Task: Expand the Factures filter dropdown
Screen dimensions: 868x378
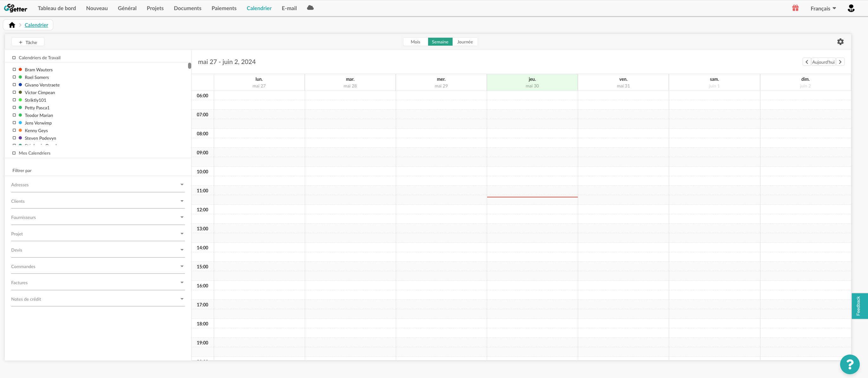Action: (x=98, y=283)
